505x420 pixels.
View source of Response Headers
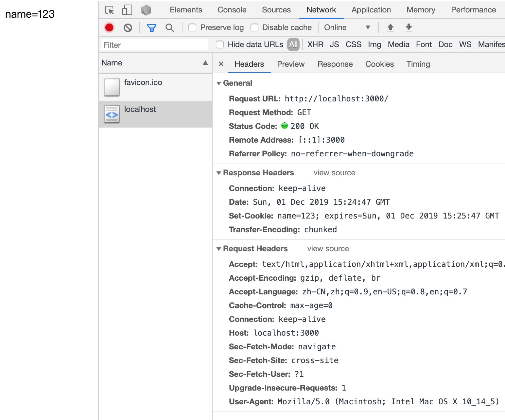334,173
